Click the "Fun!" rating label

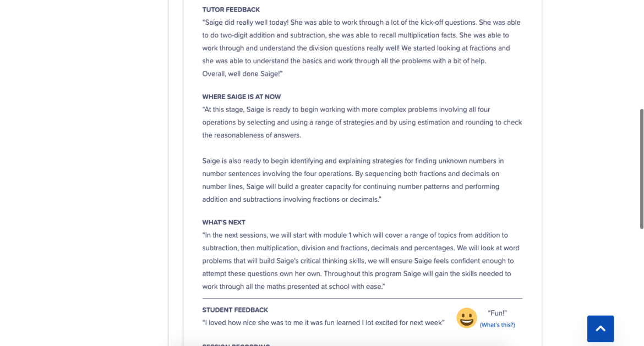(497, 313)
